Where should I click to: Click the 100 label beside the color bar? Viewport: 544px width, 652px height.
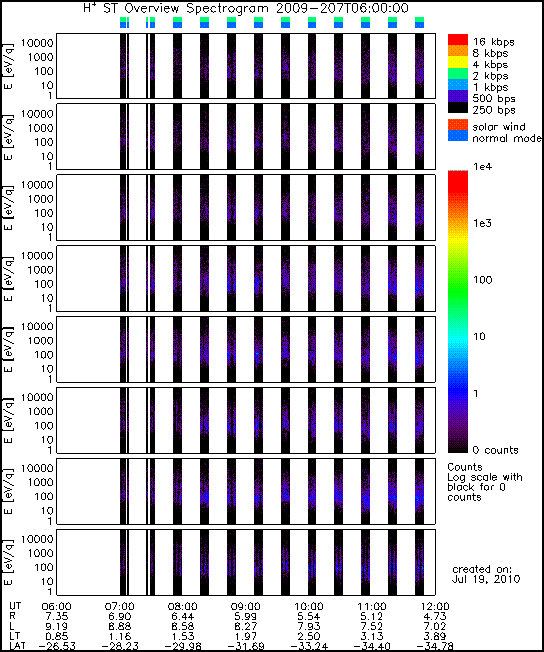pos(482,280)
